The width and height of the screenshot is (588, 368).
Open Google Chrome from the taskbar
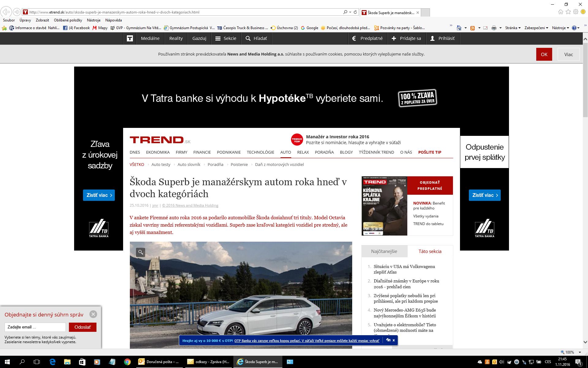[x=127, y=362]
